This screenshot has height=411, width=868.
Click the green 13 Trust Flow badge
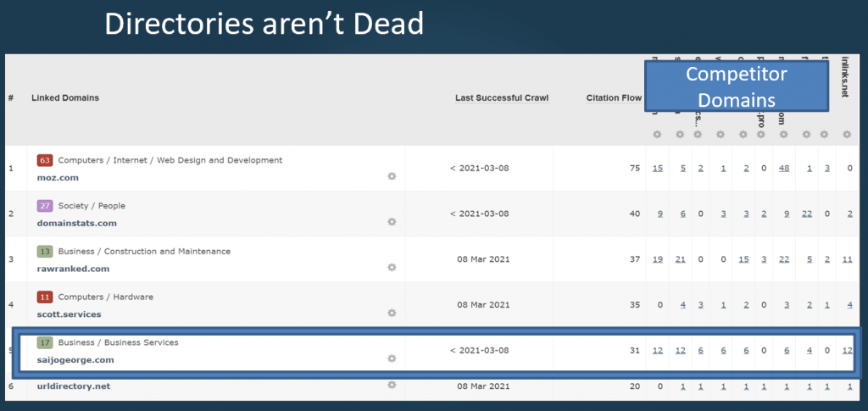(x=45, y=252)
